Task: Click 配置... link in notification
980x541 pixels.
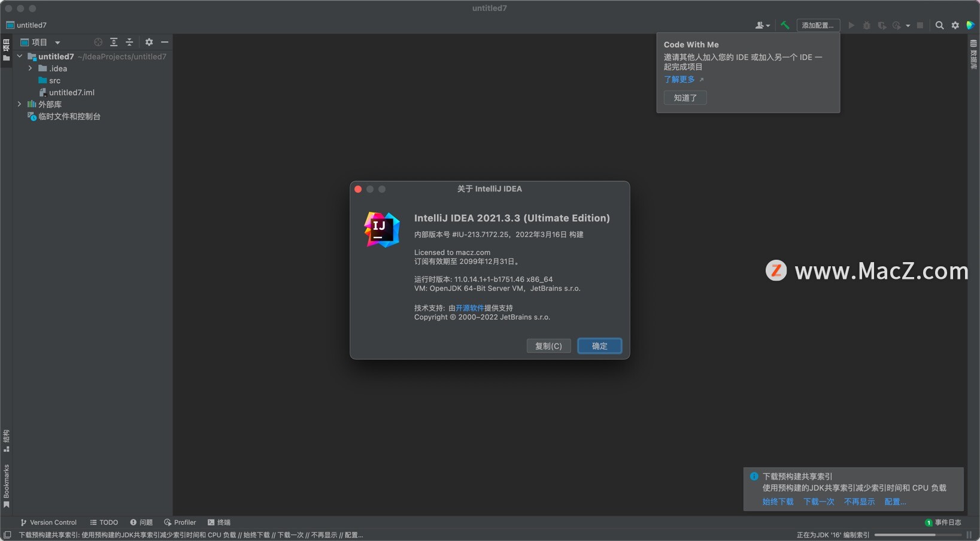Action: tap(896, 502)
